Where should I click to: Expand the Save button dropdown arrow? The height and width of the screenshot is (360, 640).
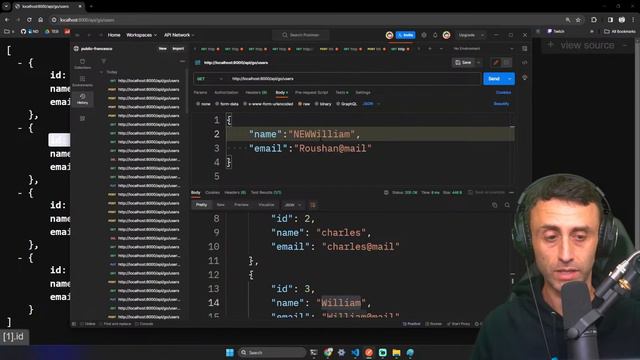click(478, 62)
